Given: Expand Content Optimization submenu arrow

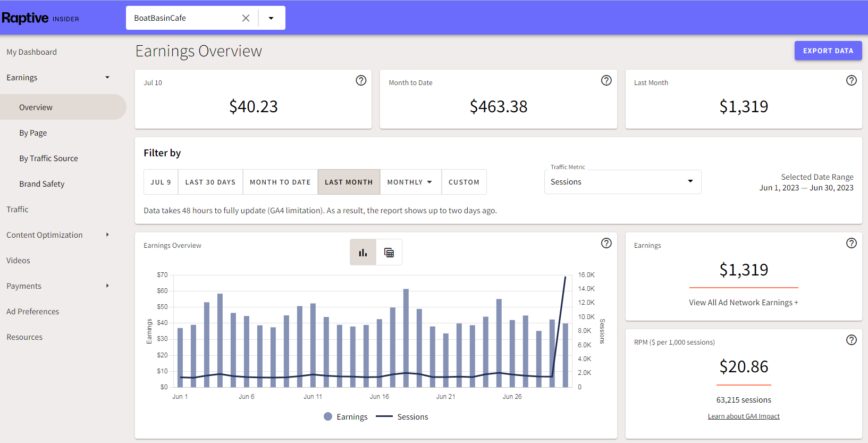Looking at the screenshot, I should pos(107,235).
